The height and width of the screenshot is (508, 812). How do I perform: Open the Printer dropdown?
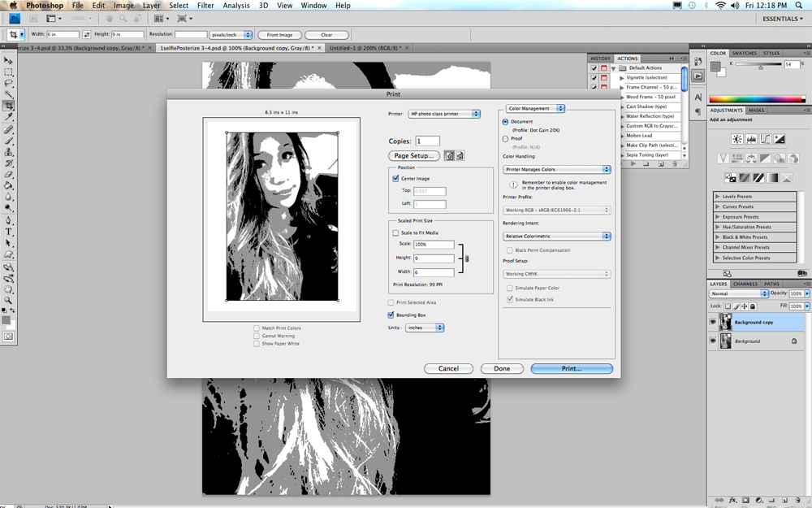(x=444, y=114)
